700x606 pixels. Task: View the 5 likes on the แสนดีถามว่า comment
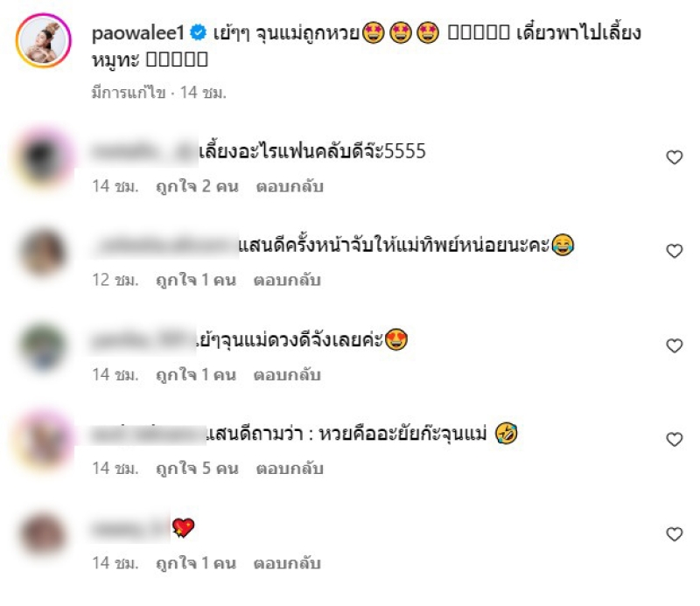(197, 469)
